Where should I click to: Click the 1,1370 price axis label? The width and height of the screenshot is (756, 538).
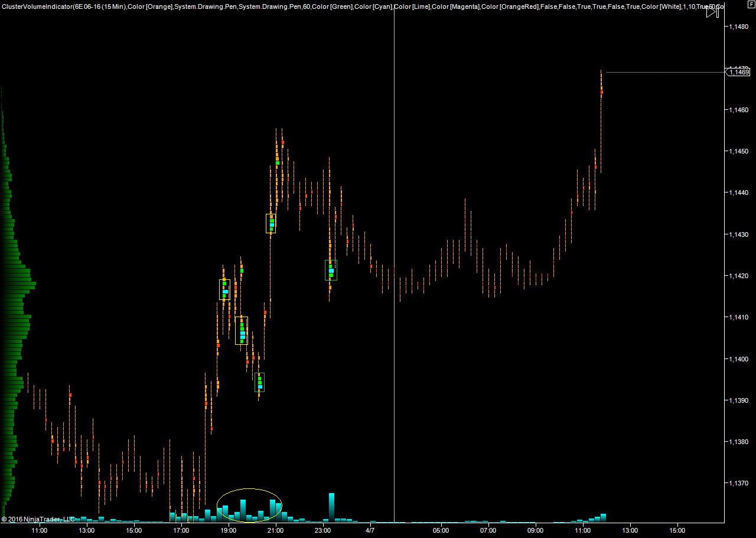click(x=738, y=483)
